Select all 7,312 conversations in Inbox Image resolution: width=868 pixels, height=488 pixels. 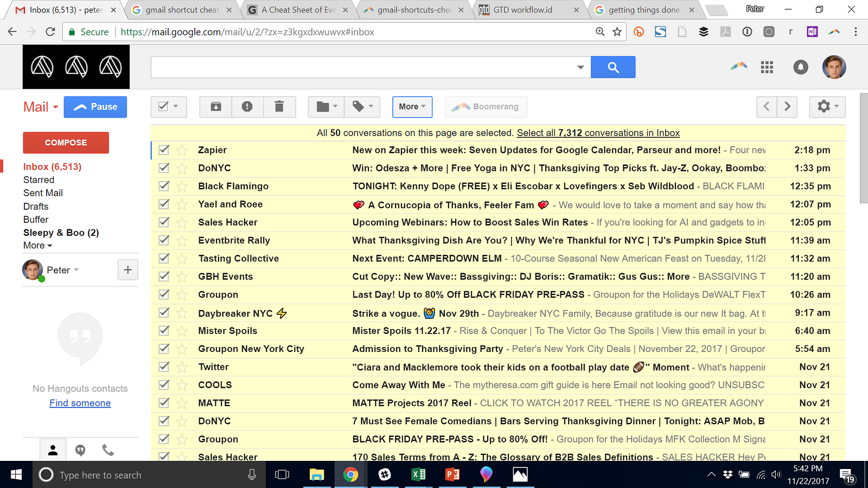coord(598,133)
